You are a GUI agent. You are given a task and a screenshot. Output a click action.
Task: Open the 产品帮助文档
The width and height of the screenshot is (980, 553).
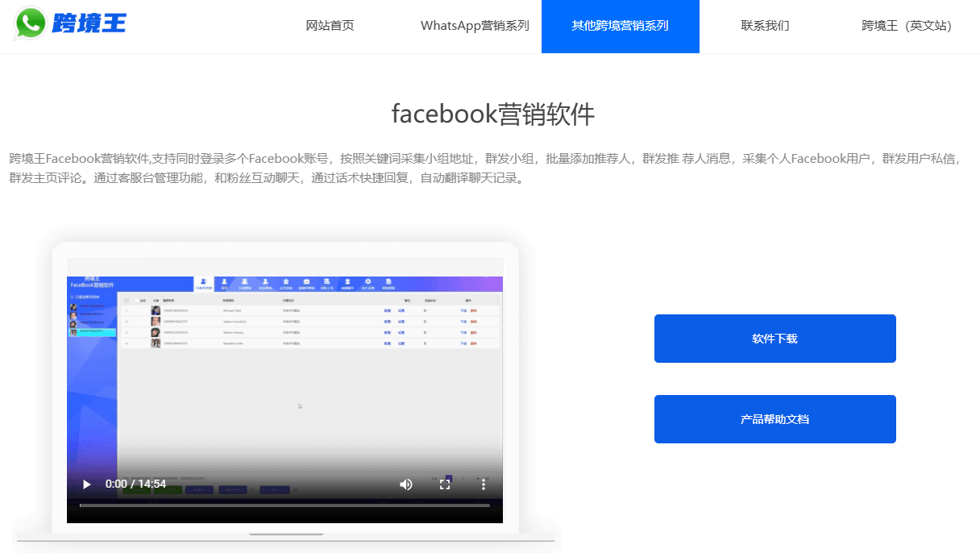774,418
